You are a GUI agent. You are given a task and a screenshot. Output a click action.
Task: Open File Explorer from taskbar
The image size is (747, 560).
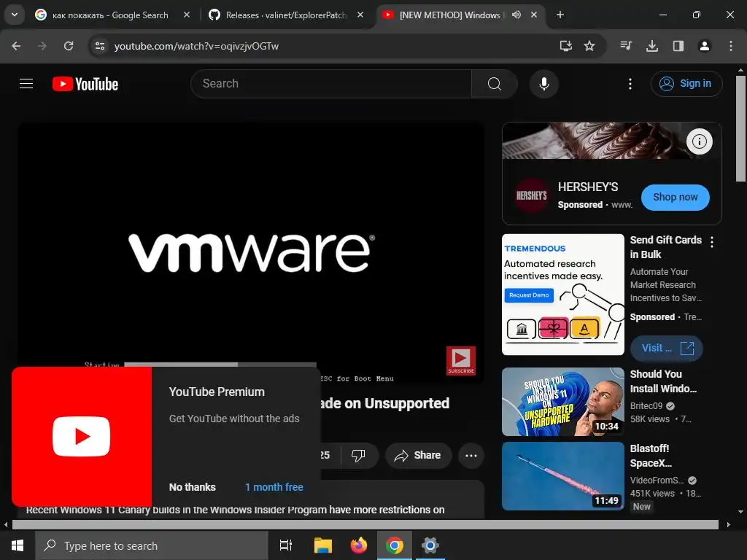point(322,545)
